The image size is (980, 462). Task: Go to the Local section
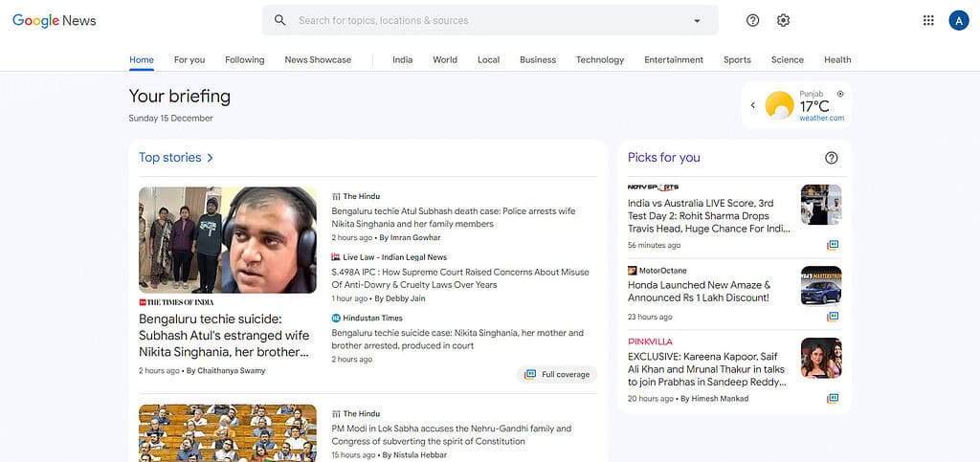[488, 60]
